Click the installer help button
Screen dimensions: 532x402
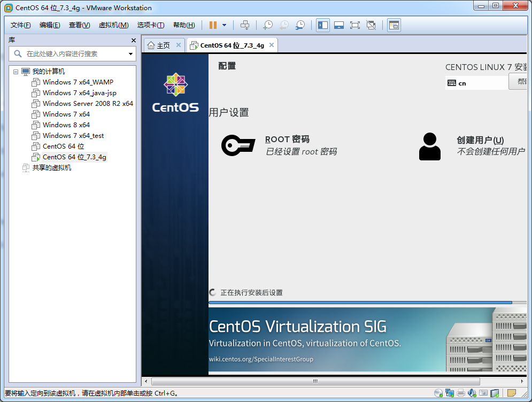(518, 82)
